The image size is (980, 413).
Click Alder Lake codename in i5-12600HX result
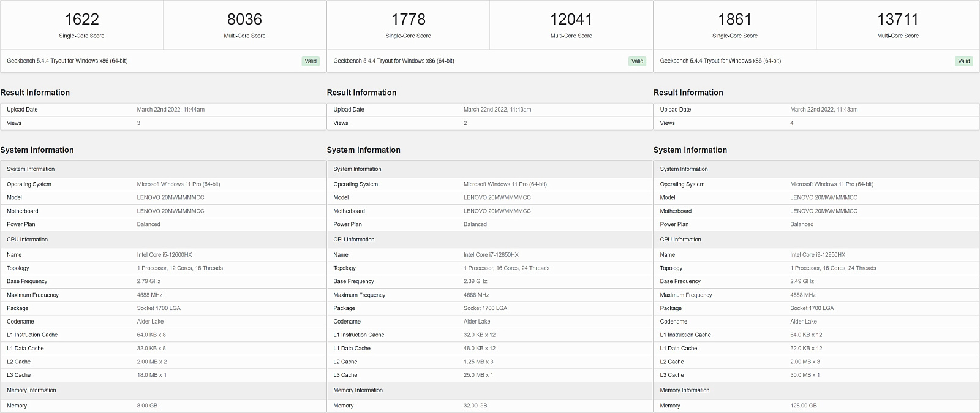coord(150,322)
